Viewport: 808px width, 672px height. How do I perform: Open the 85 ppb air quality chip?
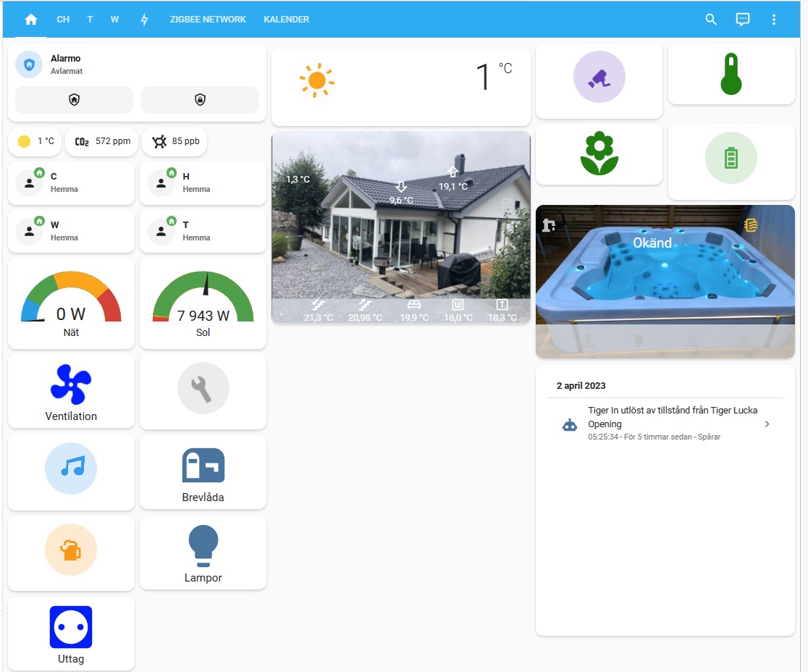[175, 141]
